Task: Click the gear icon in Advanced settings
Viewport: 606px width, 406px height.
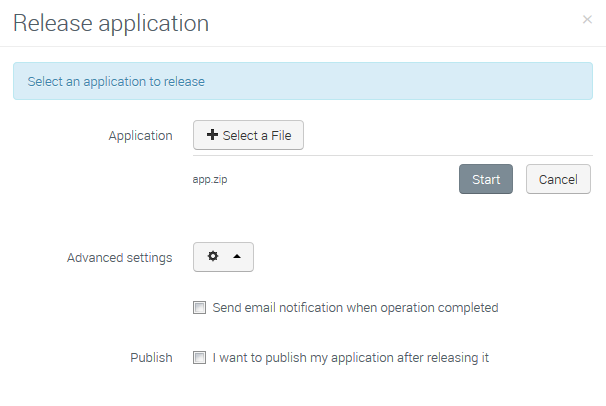Action: point(212,257)
